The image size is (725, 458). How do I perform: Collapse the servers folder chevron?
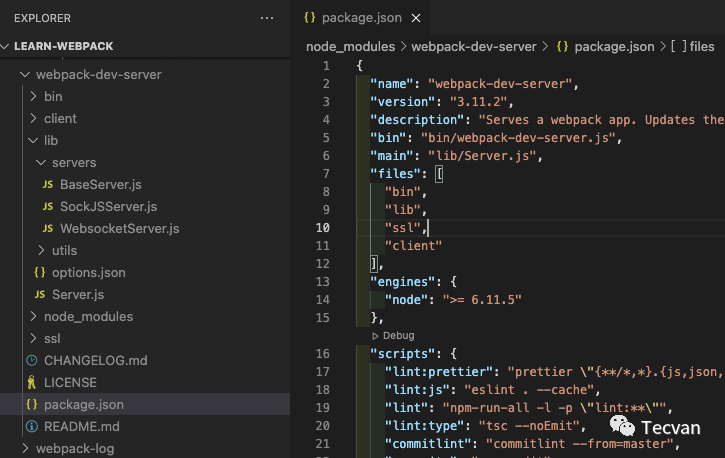pos(41,163)
